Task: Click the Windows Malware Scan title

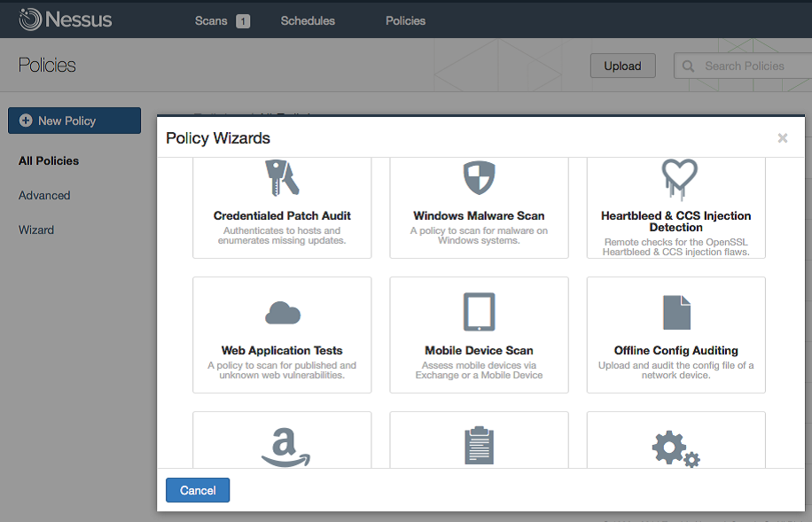Action: (x=479, y=215)
